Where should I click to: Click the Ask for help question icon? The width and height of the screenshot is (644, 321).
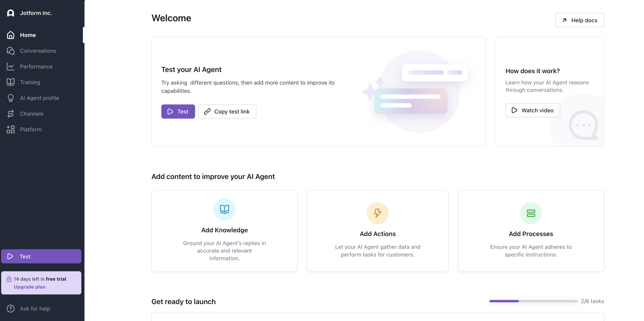coord(11,309)
